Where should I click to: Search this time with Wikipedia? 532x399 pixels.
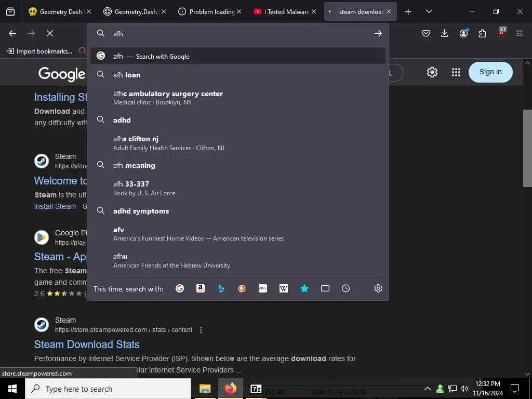pyautogui.click(x=284, y=288)
